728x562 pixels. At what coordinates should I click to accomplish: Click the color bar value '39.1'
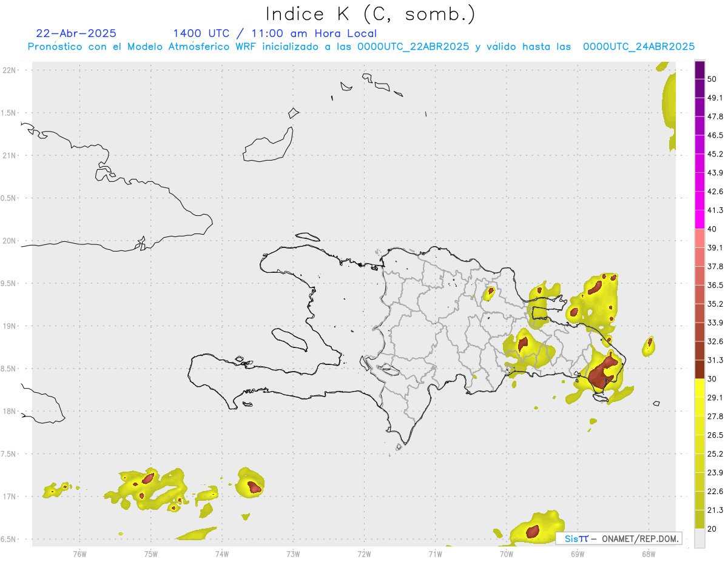point(715,247)
